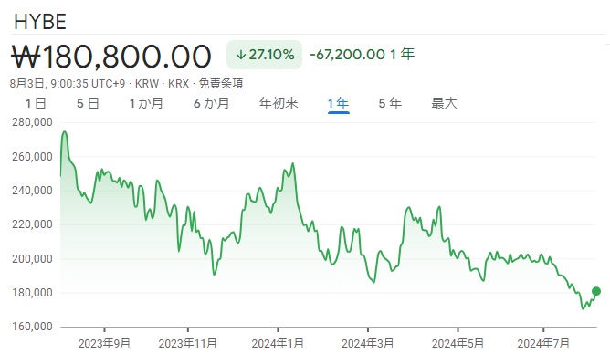Click the 2023年9月 axis marker
Screen dimensions: 610x364
[104, 343]
